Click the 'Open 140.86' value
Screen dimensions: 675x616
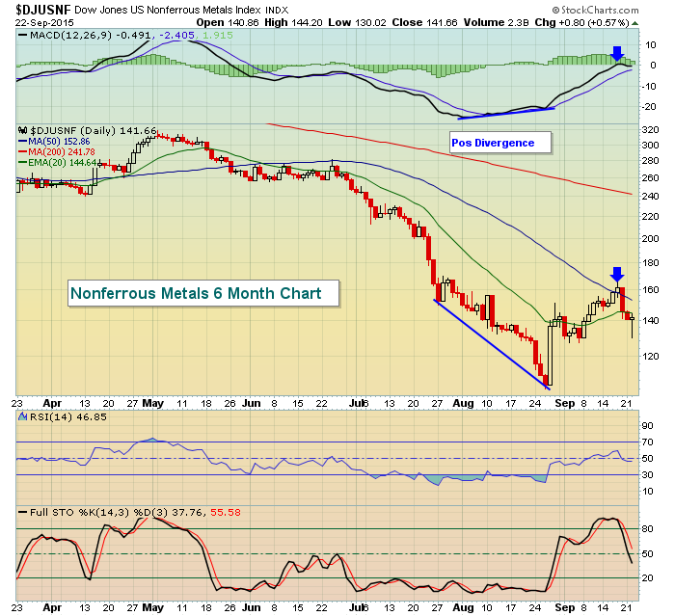point(228,23)
